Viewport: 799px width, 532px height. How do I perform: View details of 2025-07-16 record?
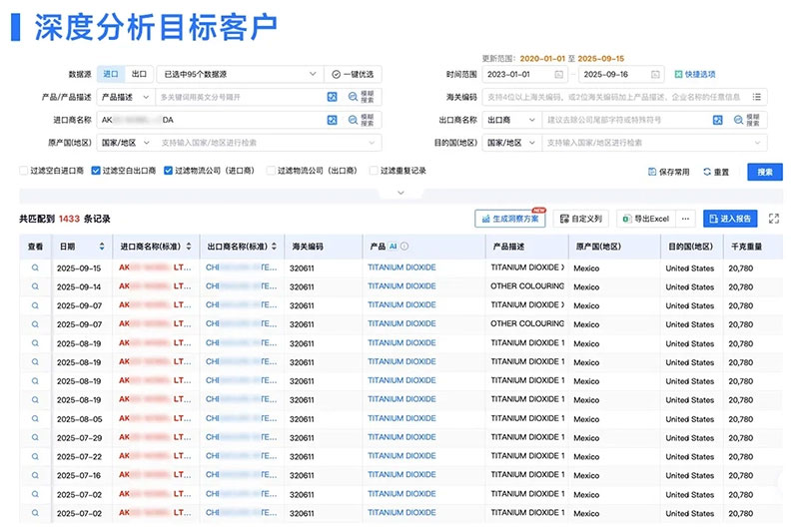click(x=35, y=475)
